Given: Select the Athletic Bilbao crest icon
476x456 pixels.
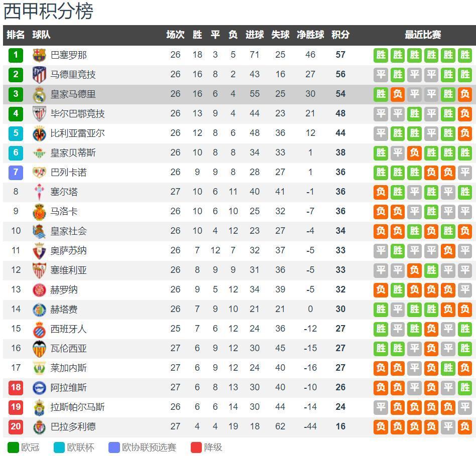Looking at the screenshot, I should click(x=39, y=114).
